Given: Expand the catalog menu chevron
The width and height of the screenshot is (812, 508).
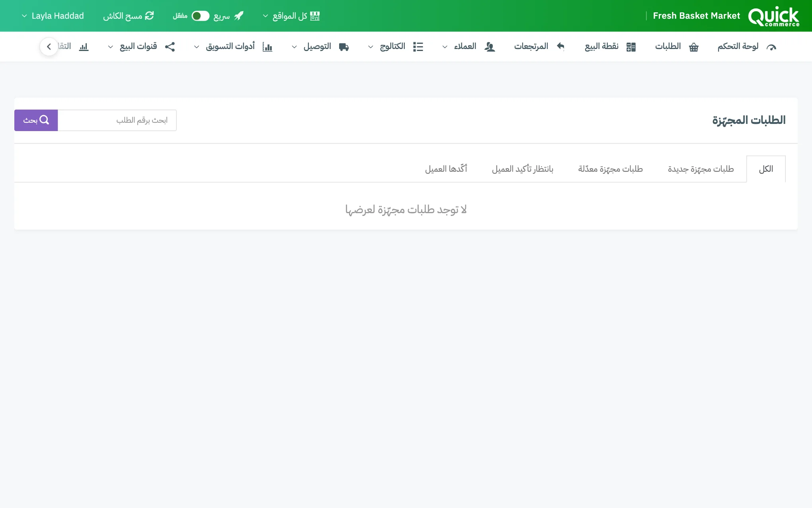Looking at the screenshot, I should click(x=370, y=47).
